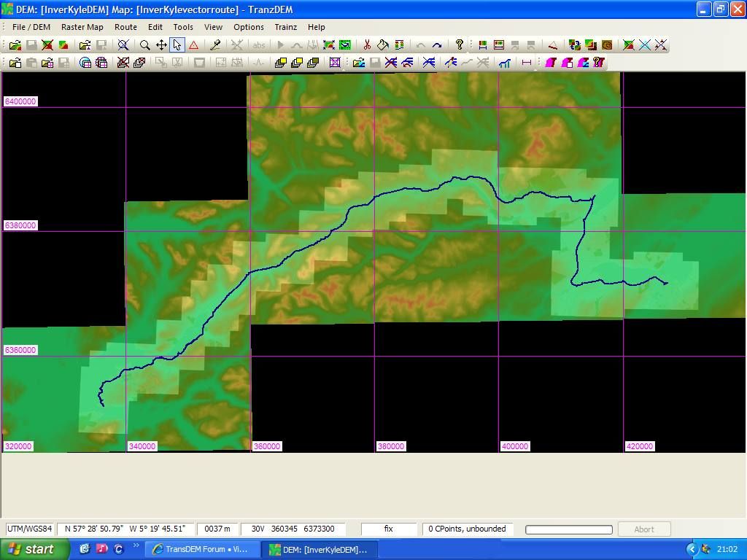Click the DEM swap arrows icon
The image size is (747, 560).
(575, 45)
